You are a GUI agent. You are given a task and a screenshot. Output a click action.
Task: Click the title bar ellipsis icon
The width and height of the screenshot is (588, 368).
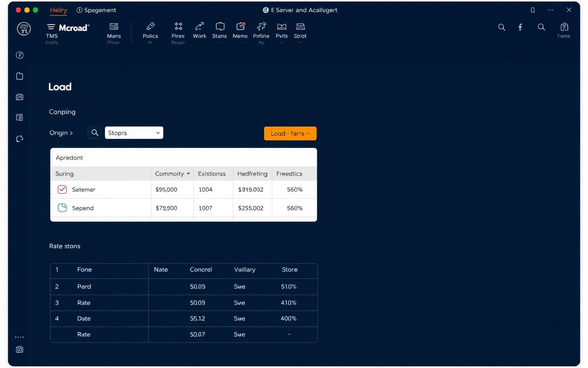click(550, 10)
